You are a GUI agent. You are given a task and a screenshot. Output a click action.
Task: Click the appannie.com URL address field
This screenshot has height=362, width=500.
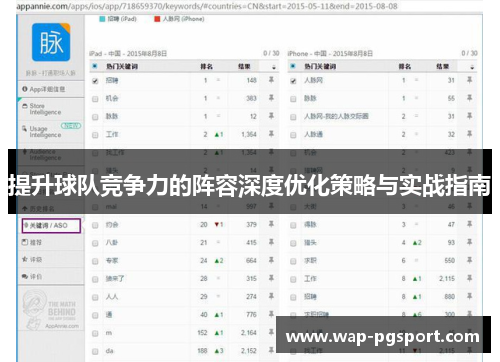(x=207, y=6)
